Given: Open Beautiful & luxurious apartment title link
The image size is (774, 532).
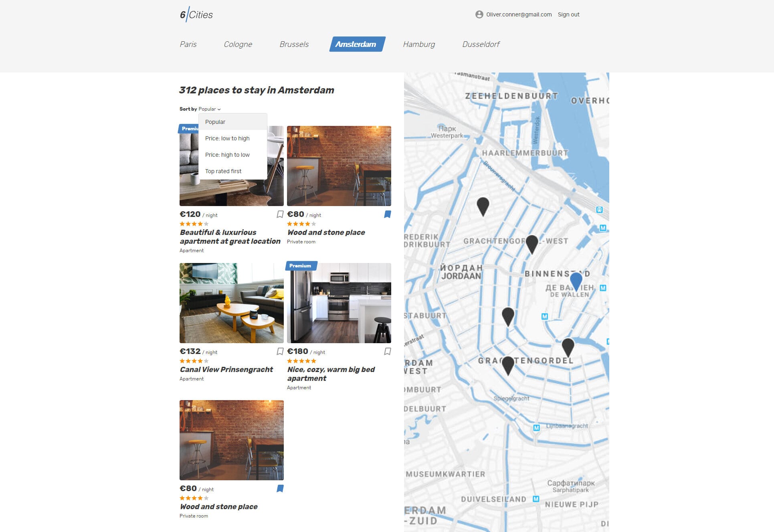Looking at the screenshot, I should (230, 237).
